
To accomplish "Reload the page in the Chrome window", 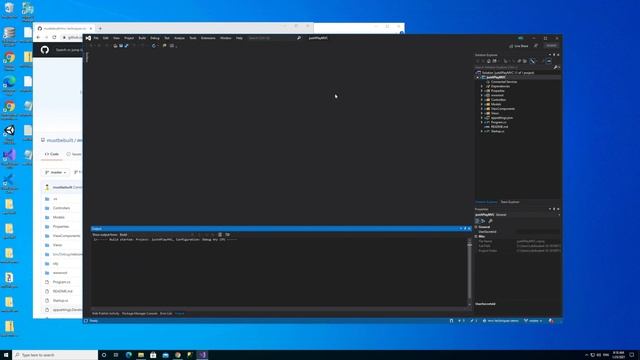I will 54,37.
